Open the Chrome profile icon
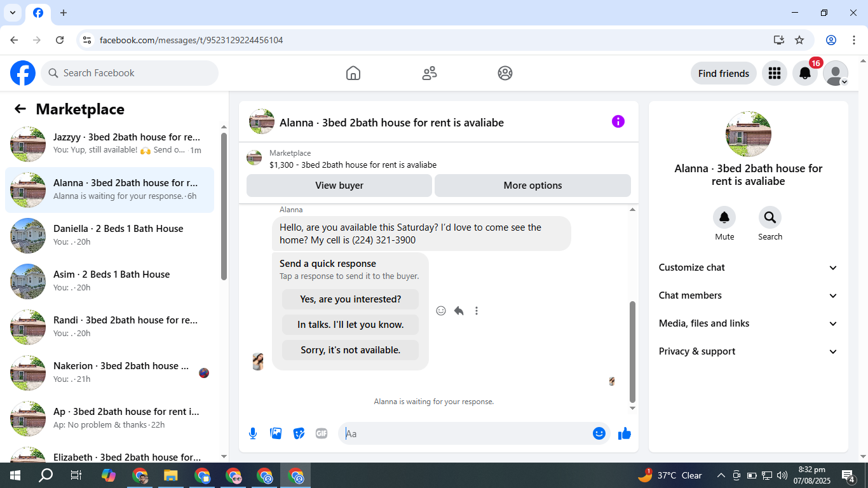Image resolution: width=868 pixels, height=488 pixels. 831,40
